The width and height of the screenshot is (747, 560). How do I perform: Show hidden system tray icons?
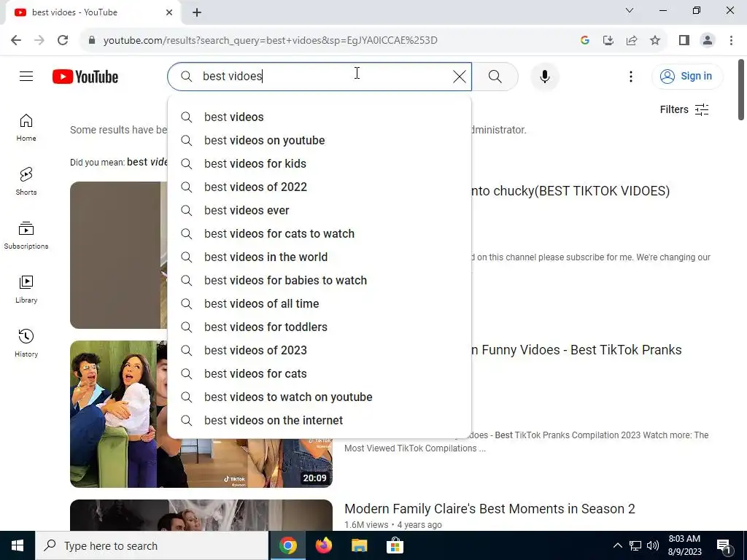[617, 545]
